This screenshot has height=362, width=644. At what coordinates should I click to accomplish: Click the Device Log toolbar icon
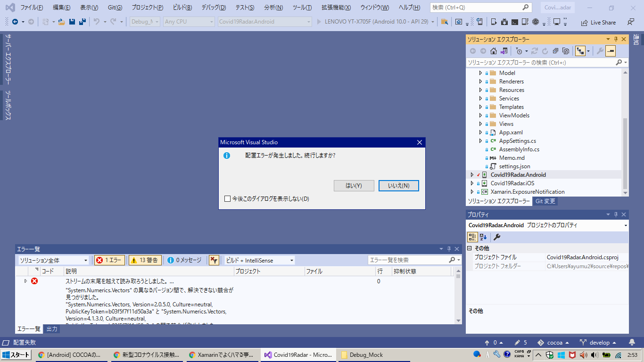[x=524, y=22]
